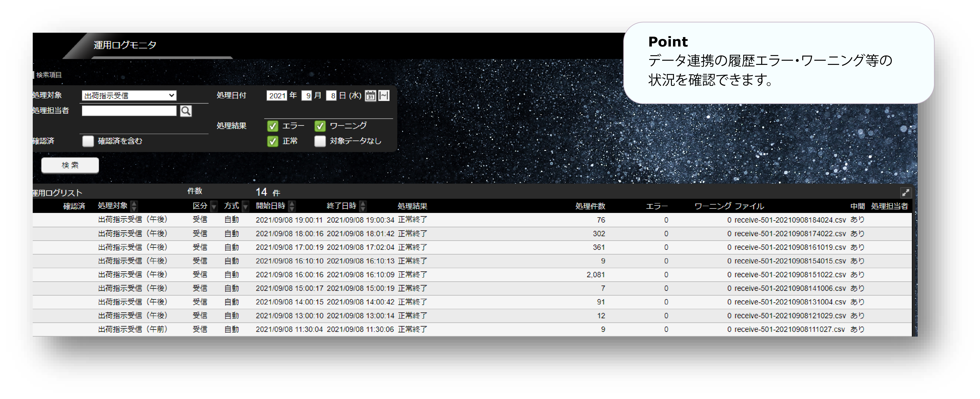980x399 pixels.
Task: Click the 14 件 result count
Action: 268,192
